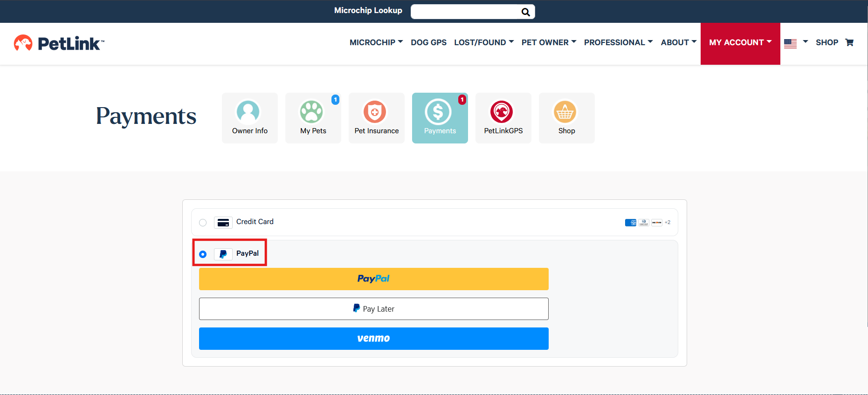Open the PetLinkGPS tile
The image size is (868, 395).
click(x=503, y=118)
